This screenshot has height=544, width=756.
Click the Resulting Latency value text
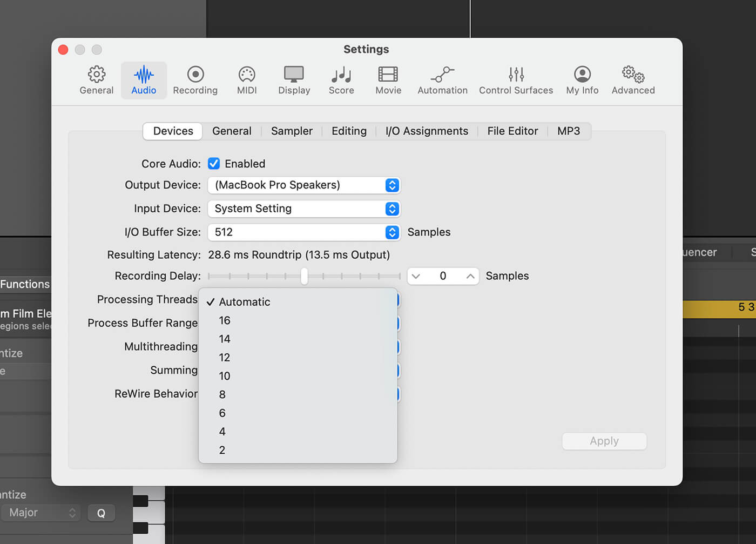(x=299, y=255)
